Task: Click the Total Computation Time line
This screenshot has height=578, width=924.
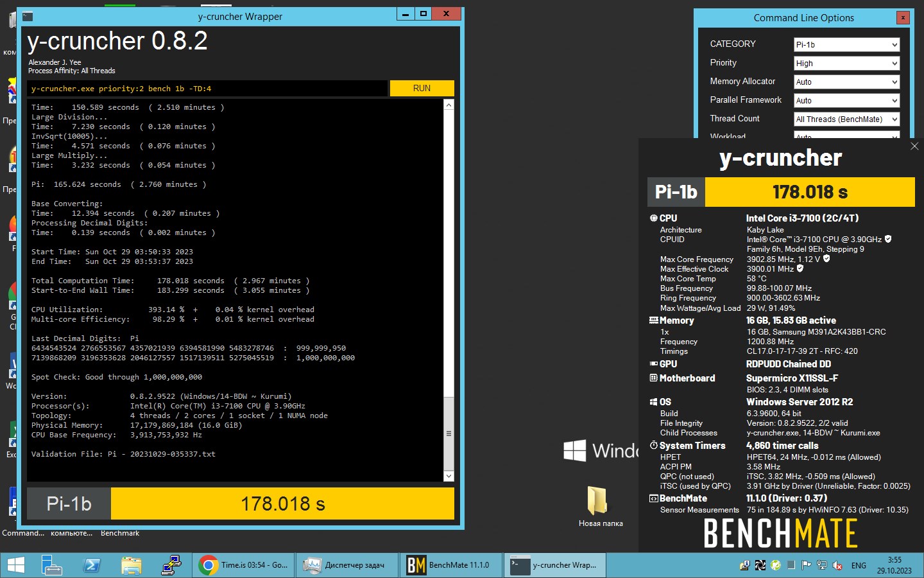Action: (x=170, y=281)
